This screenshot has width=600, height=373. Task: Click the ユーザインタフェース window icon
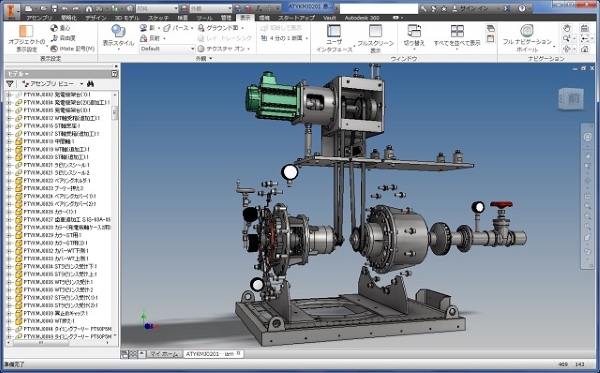click(334, 31)
